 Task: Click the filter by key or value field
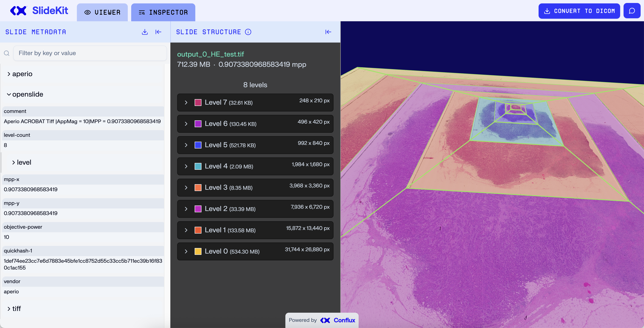(x=90, y=53)
